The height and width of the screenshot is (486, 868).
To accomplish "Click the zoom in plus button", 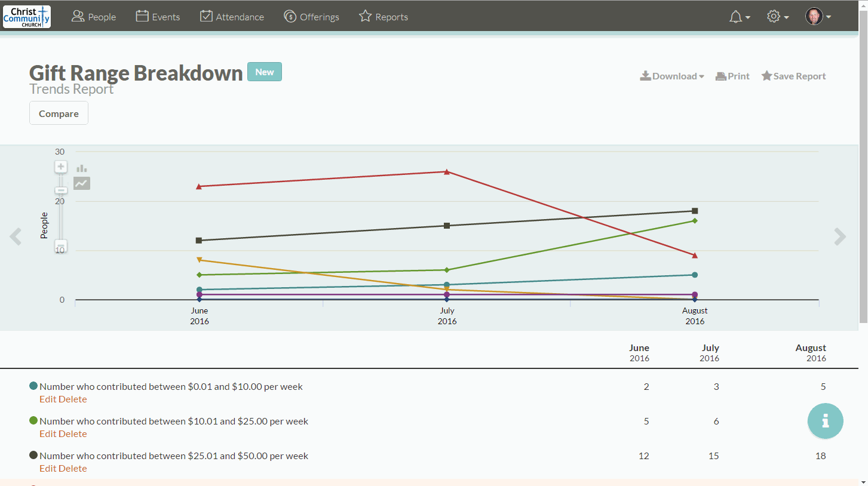I will tap(61, 167).
